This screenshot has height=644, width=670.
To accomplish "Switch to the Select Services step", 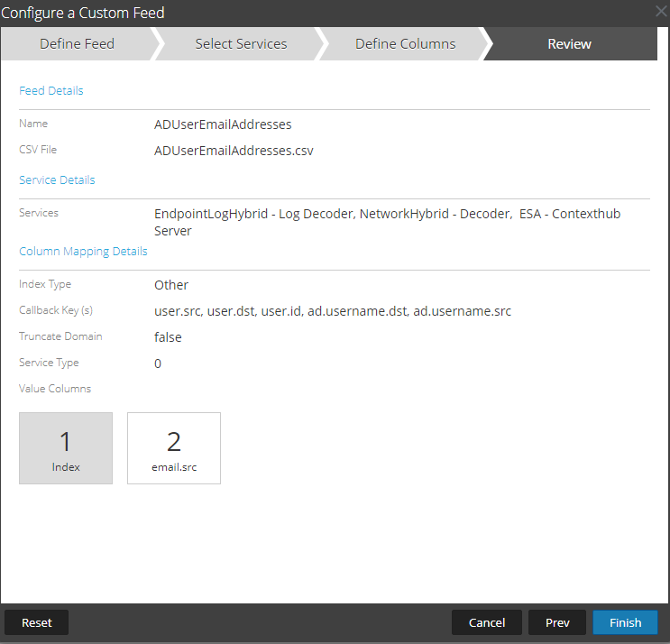I will 241,44.
